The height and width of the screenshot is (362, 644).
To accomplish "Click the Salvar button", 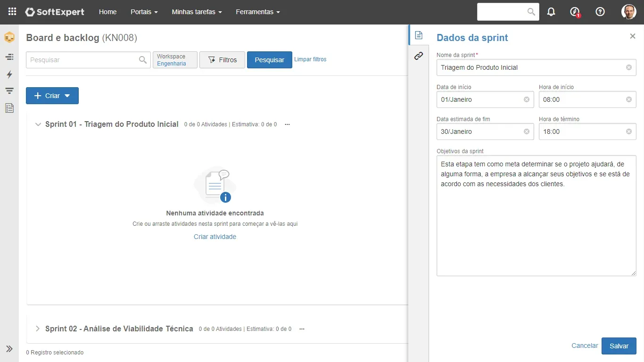I will pyautogui.click(x=619, y=346).
